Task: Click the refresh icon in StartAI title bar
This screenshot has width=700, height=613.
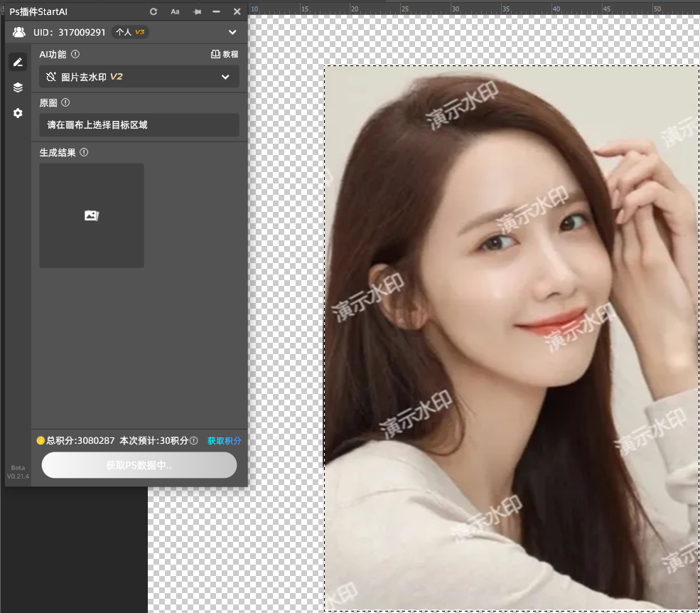Action: (154, 11)
